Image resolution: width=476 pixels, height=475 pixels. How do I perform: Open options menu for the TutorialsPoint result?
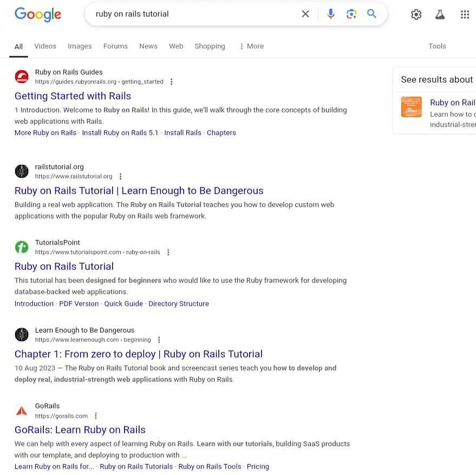pyautogui.click(x=168, y=252)
